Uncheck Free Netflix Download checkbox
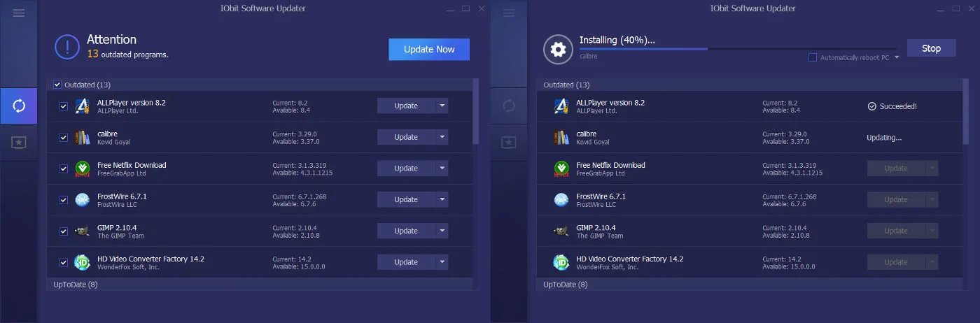 pyautogui.click(x=64, y=168)
